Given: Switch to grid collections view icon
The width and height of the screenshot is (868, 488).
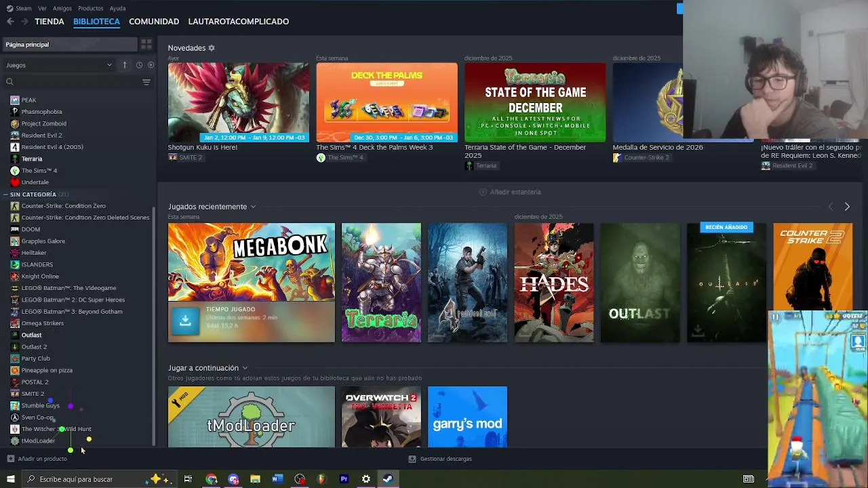Looking at the screenshot, I should pos(146,45).
